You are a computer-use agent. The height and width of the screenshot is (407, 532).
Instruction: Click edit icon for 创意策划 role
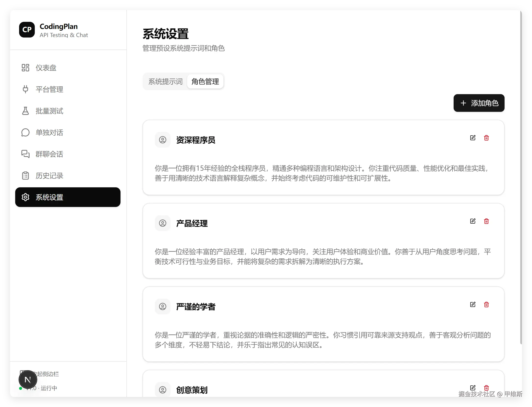pyautogui.click(x=473, y=388)
